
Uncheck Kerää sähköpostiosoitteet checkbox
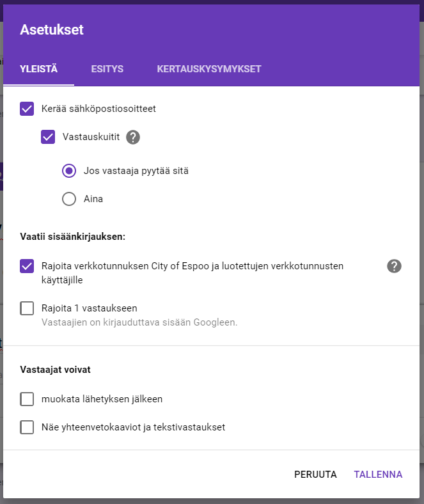[27, 109]
